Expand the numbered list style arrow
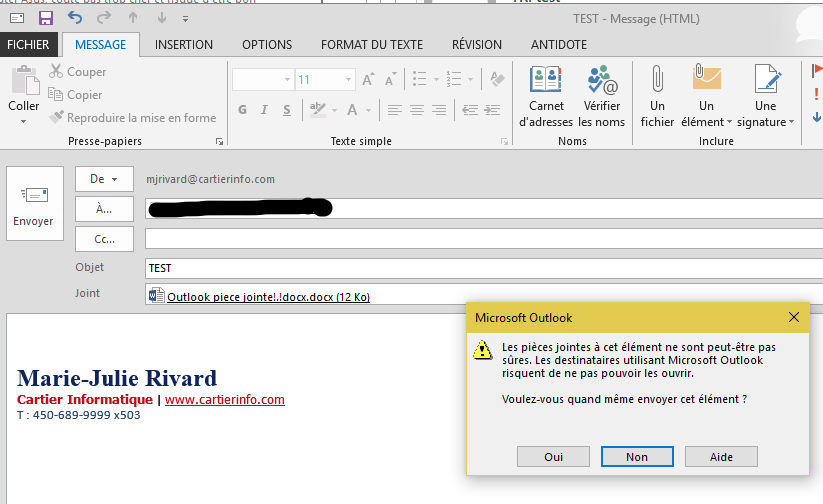This screenshot has width=823, height=504. point(470,80)
